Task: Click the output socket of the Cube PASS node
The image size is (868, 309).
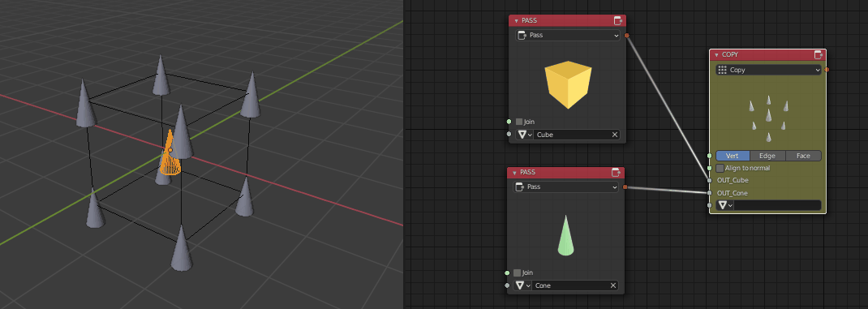Action: 626,36
